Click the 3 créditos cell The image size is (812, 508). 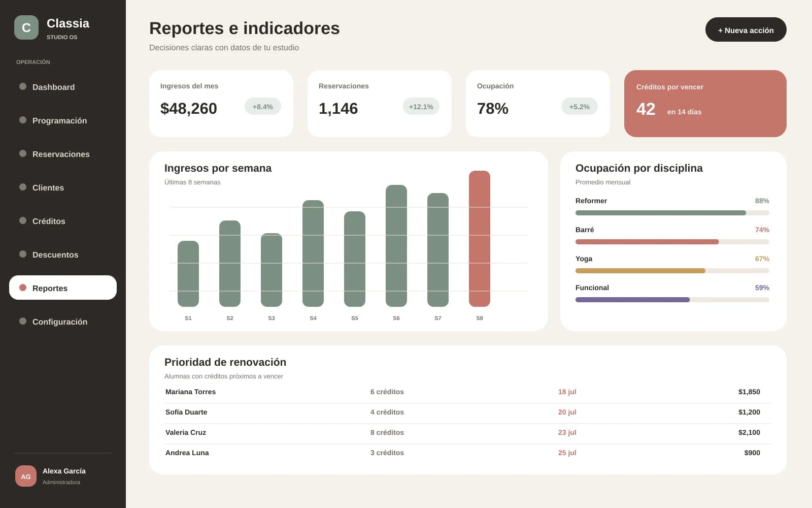(387, 453)
